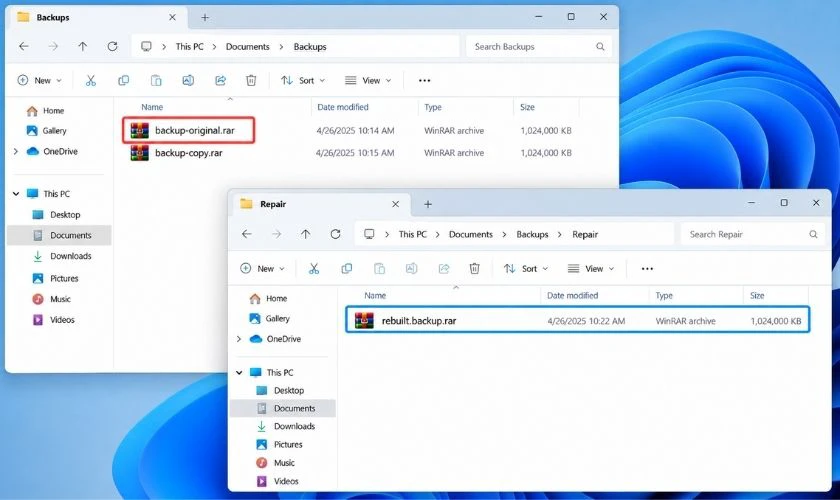Click Documents breadcrumb in Repair address bar

[470, 234]
